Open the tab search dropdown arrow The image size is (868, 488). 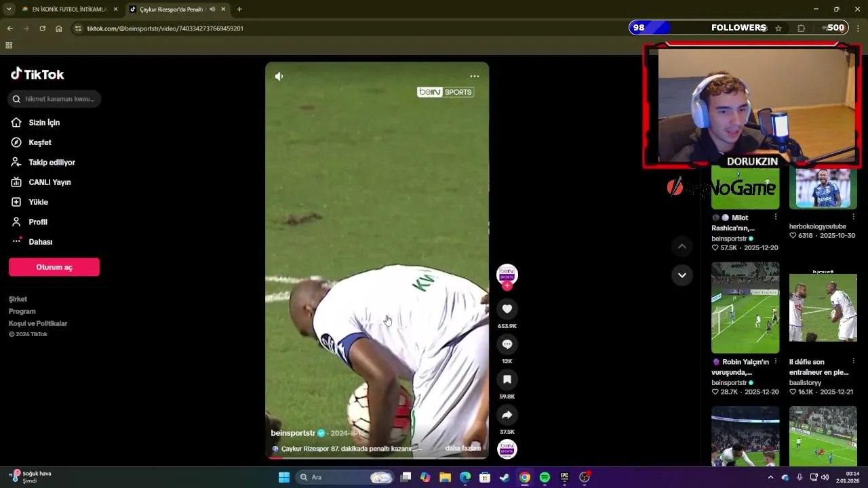(9, 9)
